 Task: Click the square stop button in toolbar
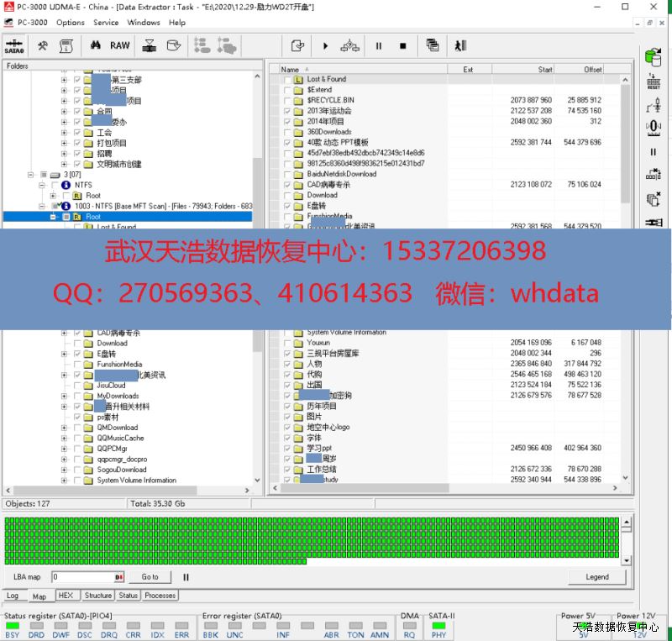[x=403, y=45]
